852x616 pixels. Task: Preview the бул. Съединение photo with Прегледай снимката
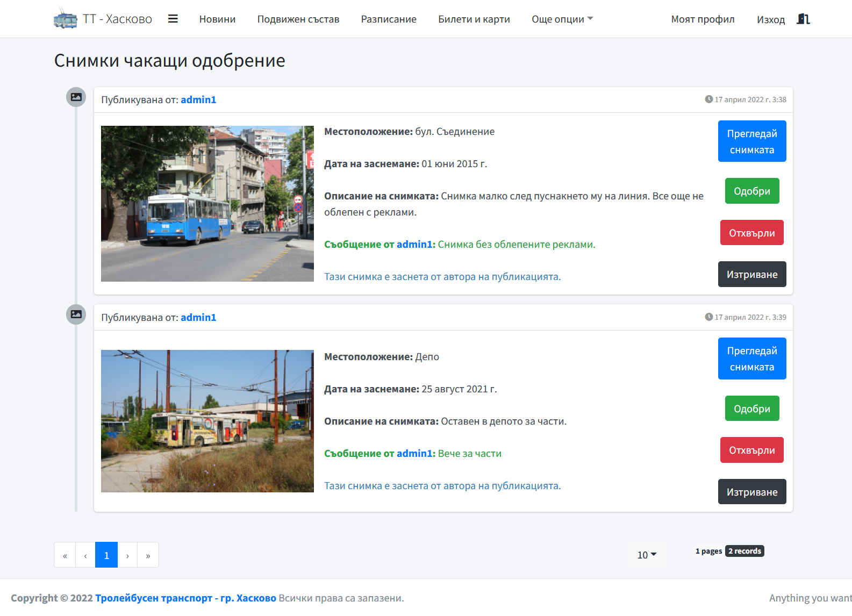coord(752,141)
